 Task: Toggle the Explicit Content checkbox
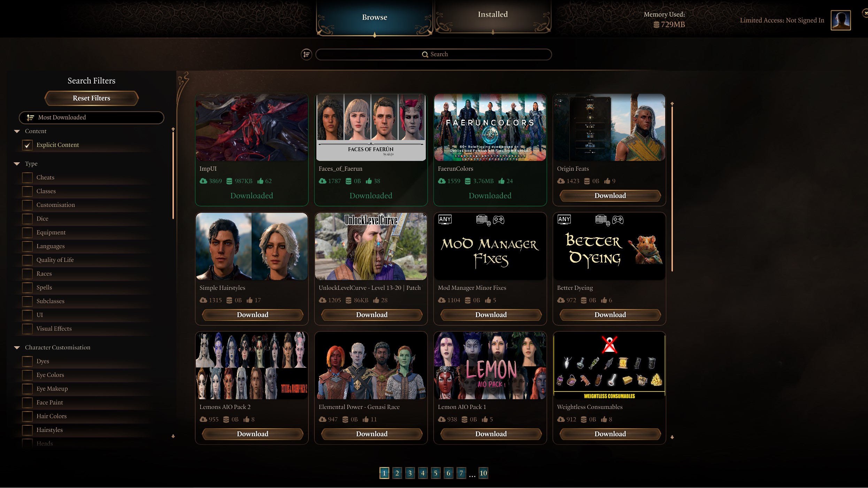coord(28,144)
